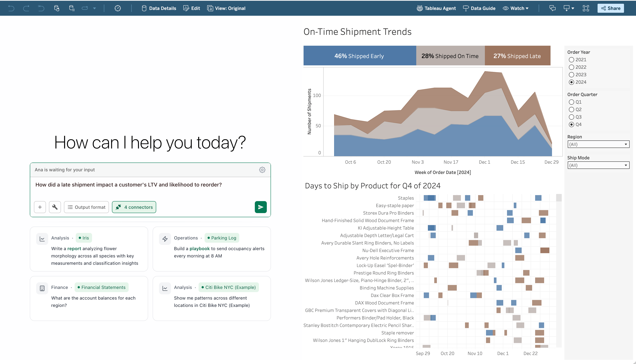The image size is (636, 364).
Task: Click the Iris card chart icon
Action: click(42, 239)
